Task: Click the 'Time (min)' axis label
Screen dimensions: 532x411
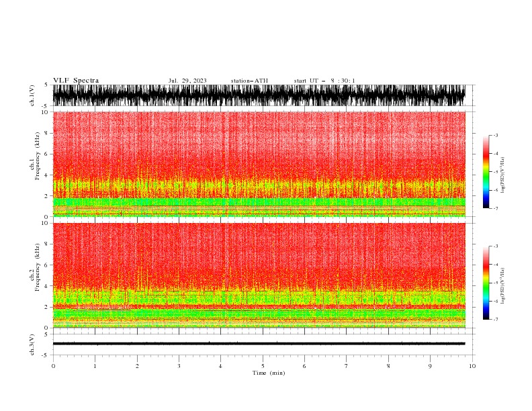Action: [x=269, y=373]
